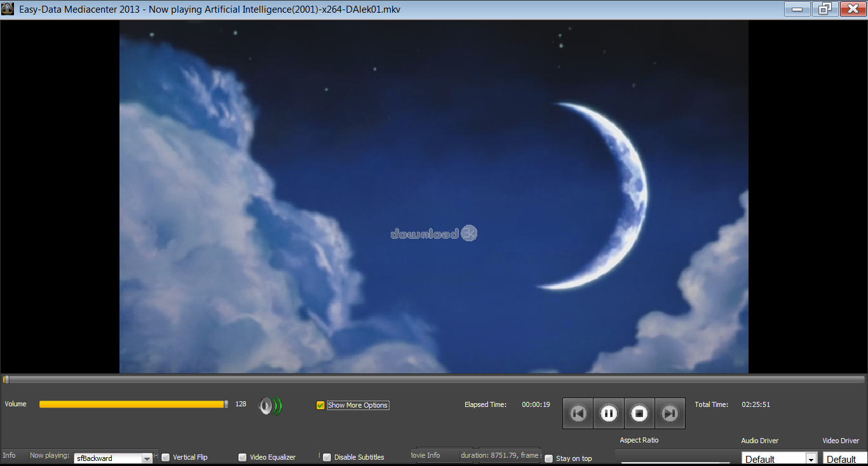This screenshot has width=868, height=466.
Task: Uncheck Show More Options
Action: point(320,405)
